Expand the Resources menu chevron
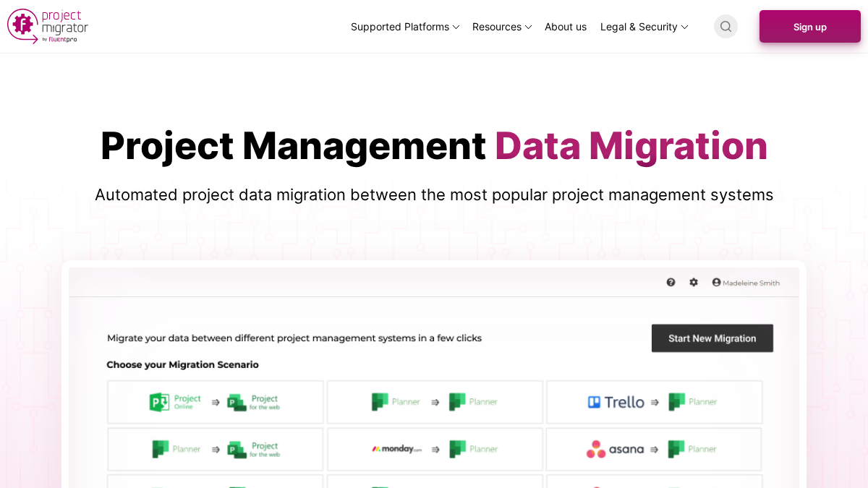This screenshot has height=488, width=868. pyautogui.click(x=528, y=27)
